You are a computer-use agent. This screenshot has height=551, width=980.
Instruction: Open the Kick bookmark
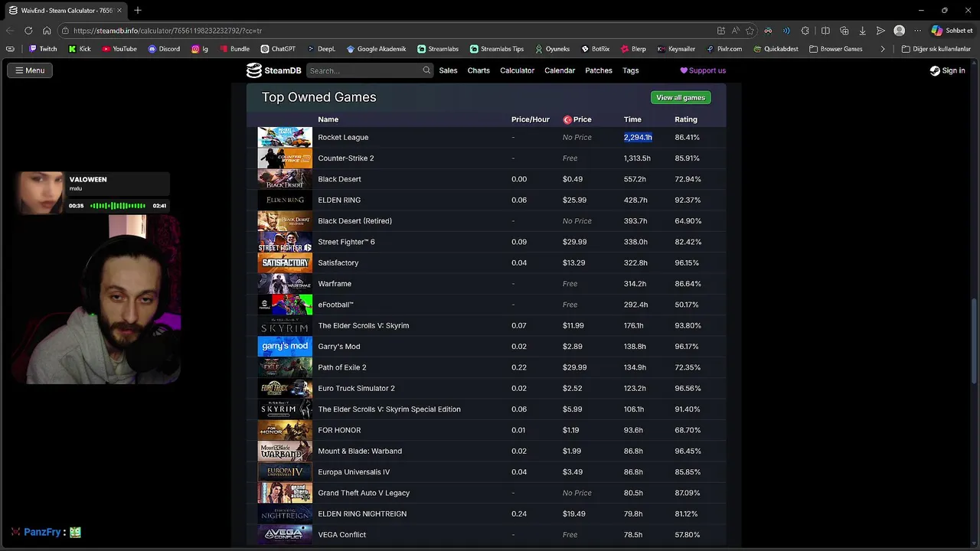(x=80, y=49)
